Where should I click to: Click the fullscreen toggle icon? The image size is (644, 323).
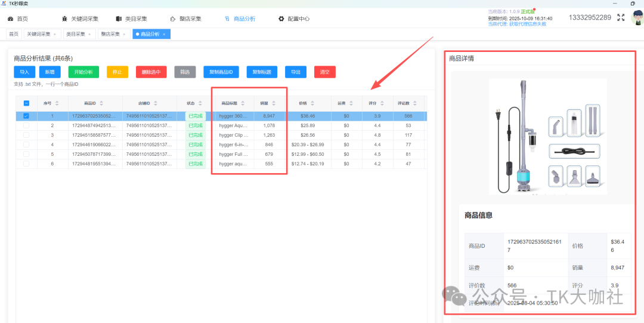click(621, 18)
